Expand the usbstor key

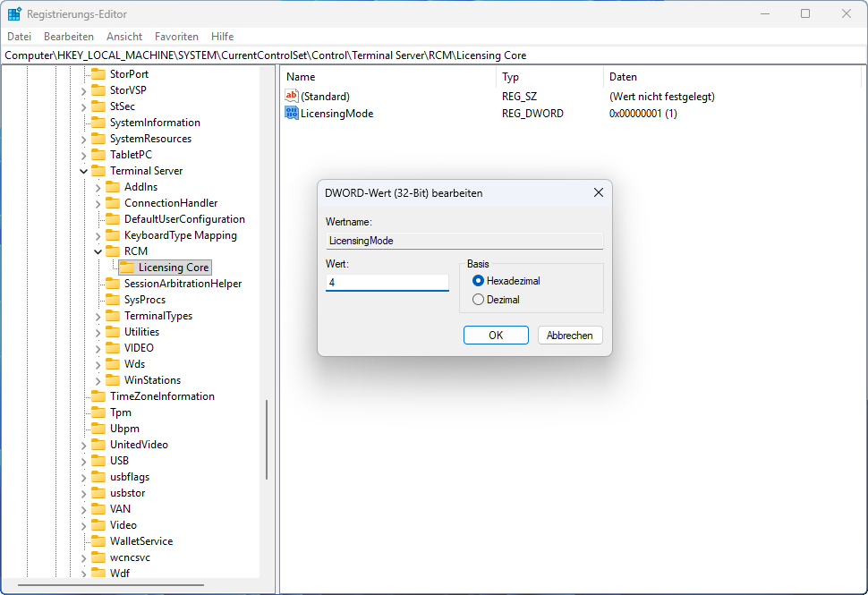(83, 494)
